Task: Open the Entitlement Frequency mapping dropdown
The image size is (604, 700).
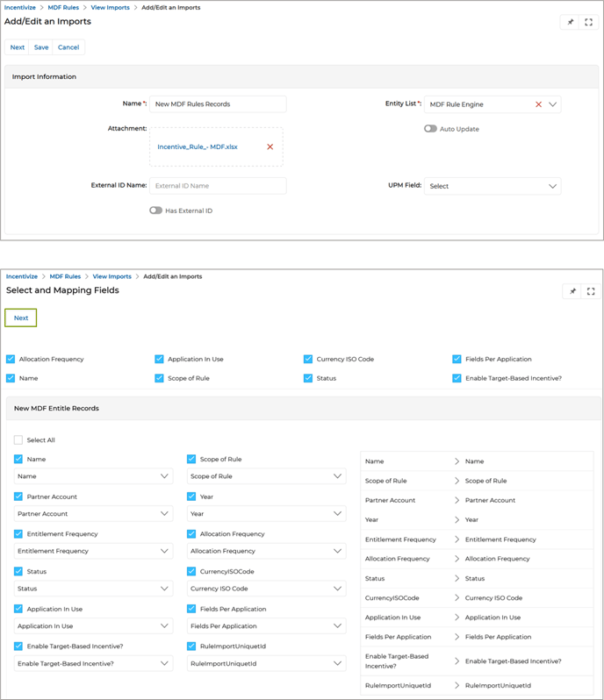Action: 93,551
